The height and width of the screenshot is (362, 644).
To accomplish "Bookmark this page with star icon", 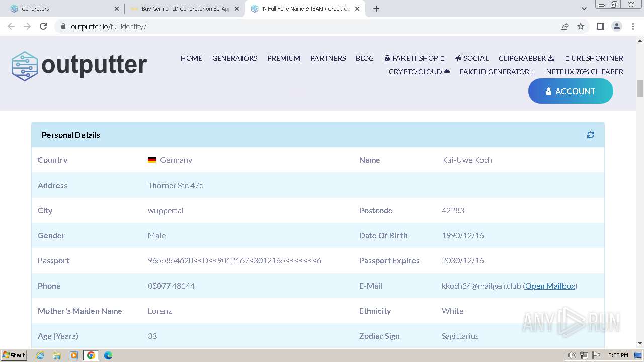I will coord(581,26).
